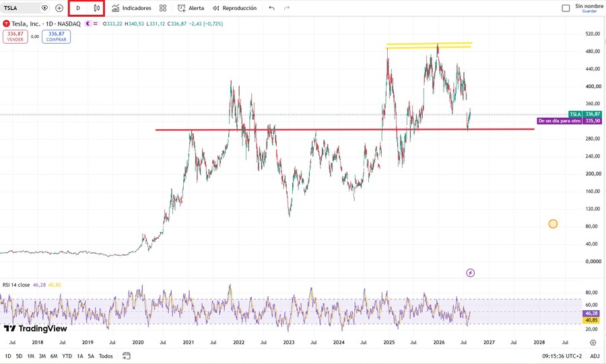Open chart settings gear by the time axis
Image resolution: width=606 pixels, height=364 pixels.
pyautogui.click(x=593, y=342)
